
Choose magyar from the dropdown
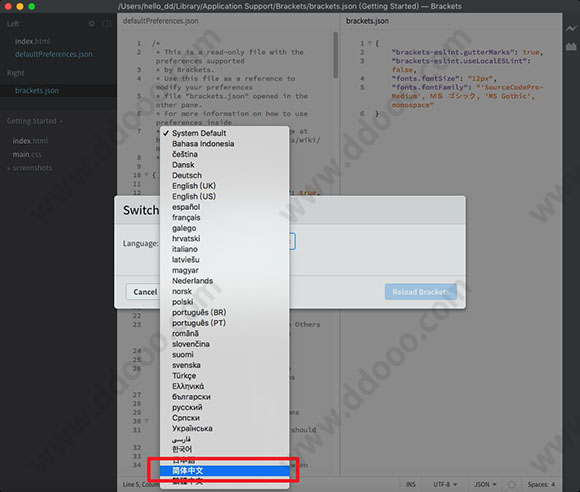(225, 270)
